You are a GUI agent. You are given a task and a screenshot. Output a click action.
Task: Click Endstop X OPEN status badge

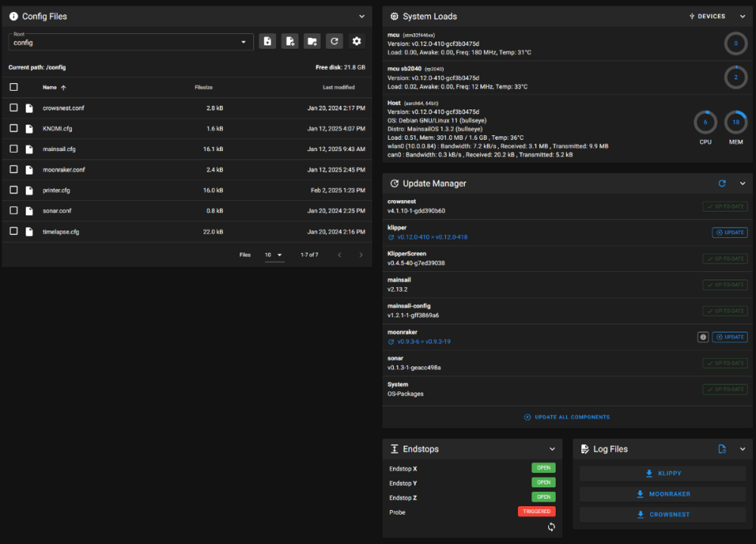(544, 468)
